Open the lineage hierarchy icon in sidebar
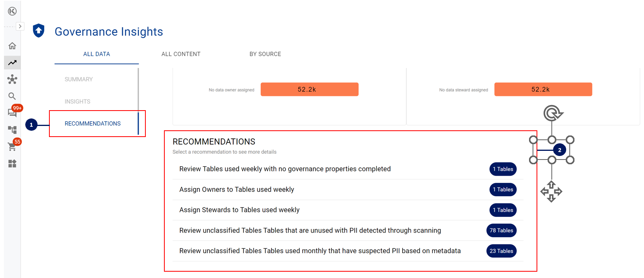644x278 pixels. coord(12,130)
